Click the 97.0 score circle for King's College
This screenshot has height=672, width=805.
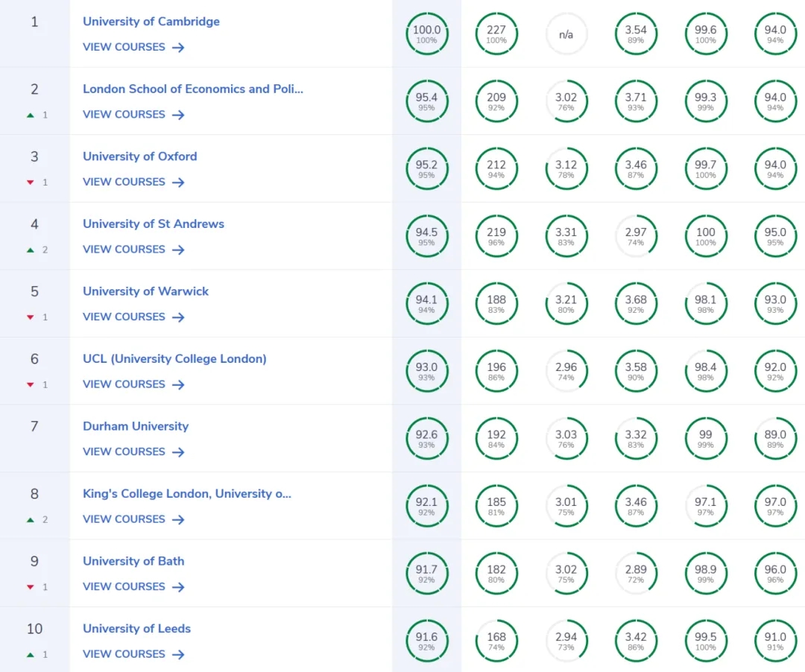pos(775,507)
